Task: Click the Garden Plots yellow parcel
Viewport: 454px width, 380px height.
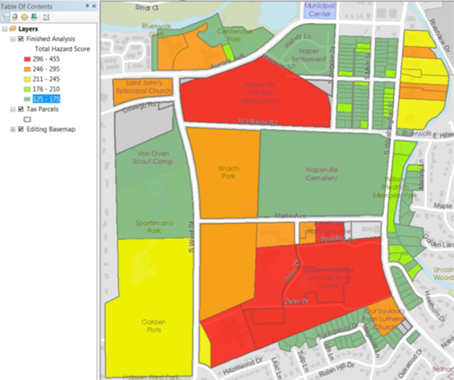Action: tap(150, 307)
